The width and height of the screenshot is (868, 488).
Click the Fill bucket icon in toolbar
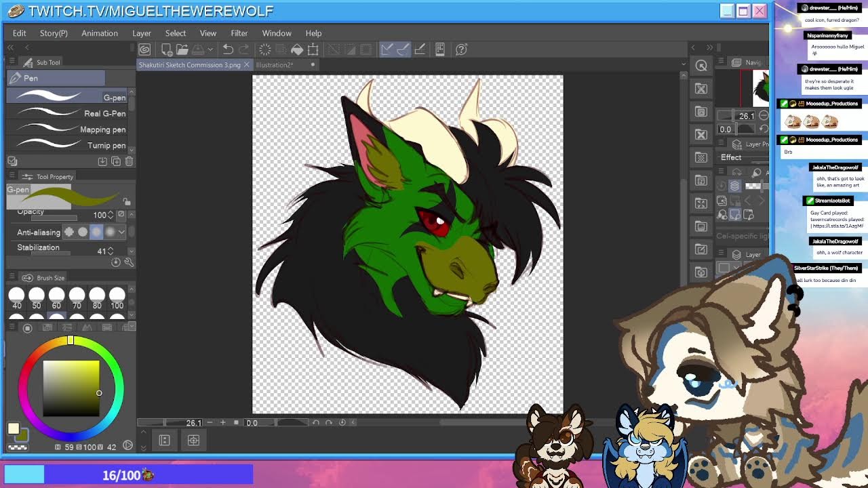pyautogui.click(x=297, y=49)
